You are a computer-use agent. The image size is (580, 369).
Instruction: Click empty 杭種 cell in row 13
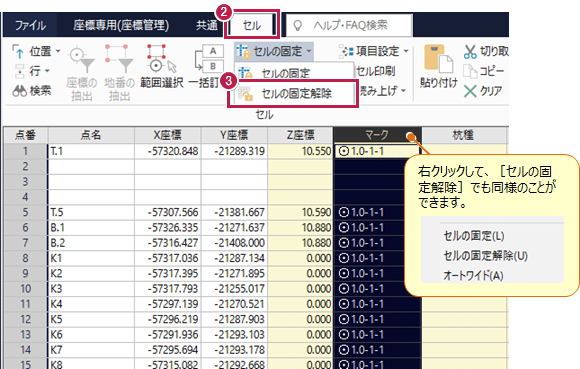(464, 334)
